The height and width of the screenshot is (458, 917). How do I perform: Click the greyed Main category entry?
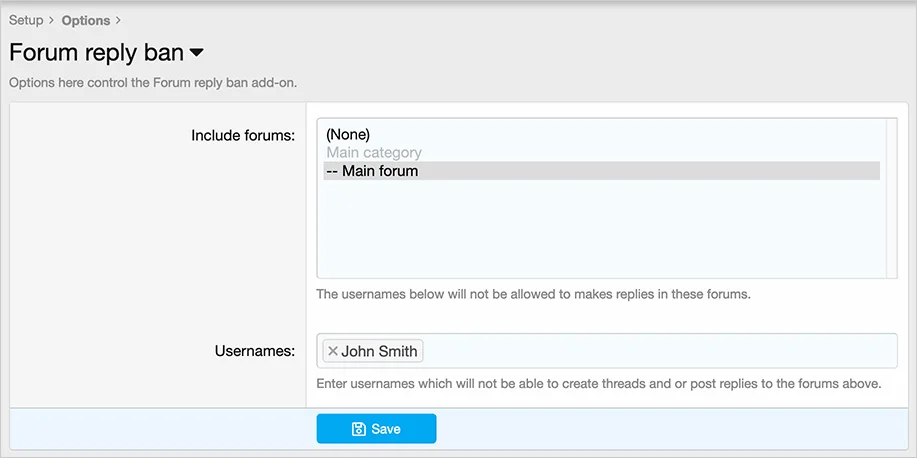[374, 153]
